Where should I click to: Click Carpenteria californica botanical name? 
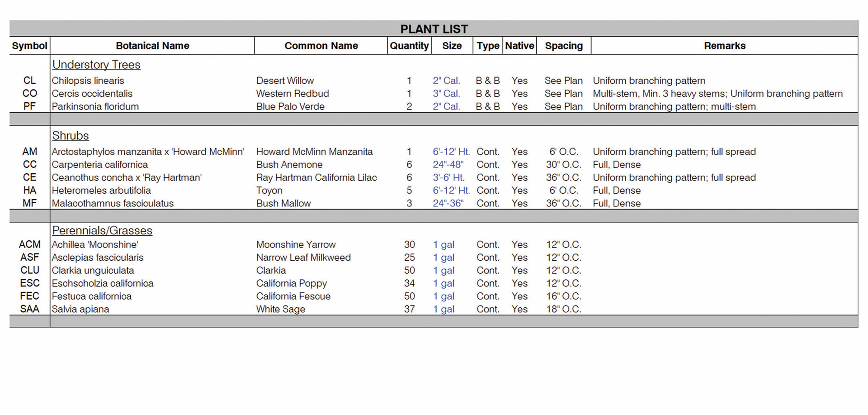(100, 165)
